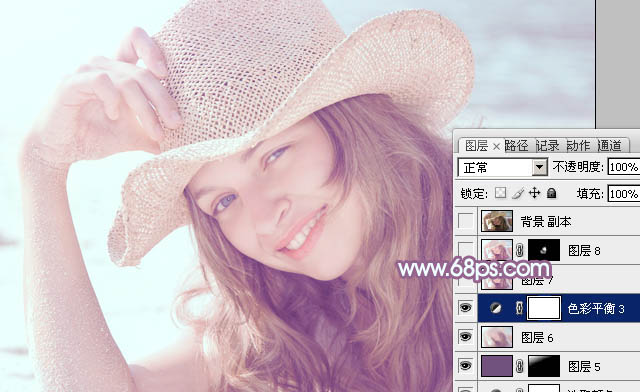Click the mask link icon on 图层 5
The width and height of the screenshot is (640, 392).
[520, 366]
